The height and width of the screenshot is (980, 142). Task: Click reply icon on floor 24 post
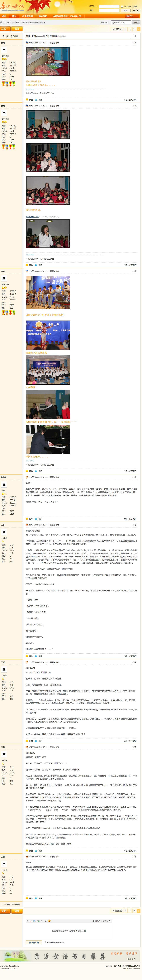27,519
